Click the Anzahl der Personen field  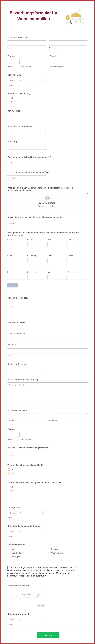tap(26, 223)
